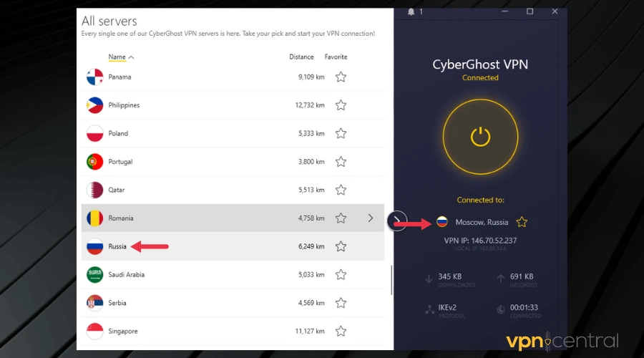644x358 pixels.
Task: Click the Singapore flag icon
Action: click(x=95, y=332)
